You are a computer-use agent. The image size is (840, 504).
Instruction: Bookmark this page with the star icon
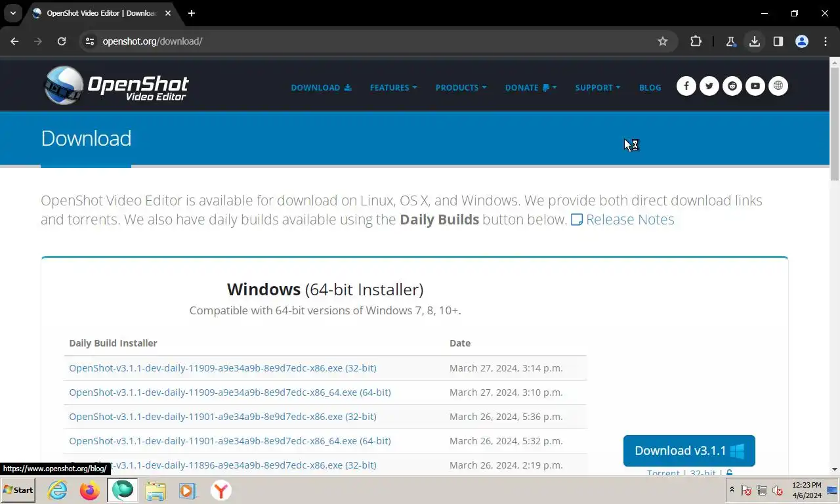coord(663,41)
